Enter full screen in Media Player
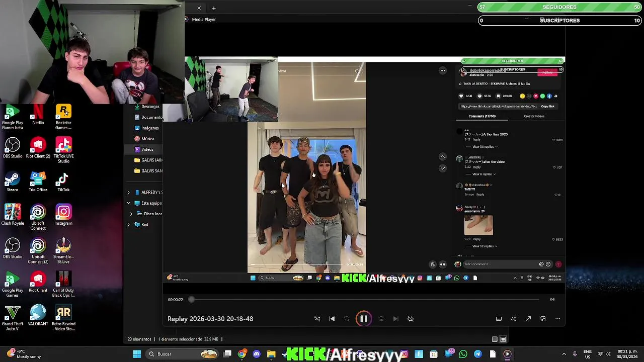 click(x=528, y=319)
